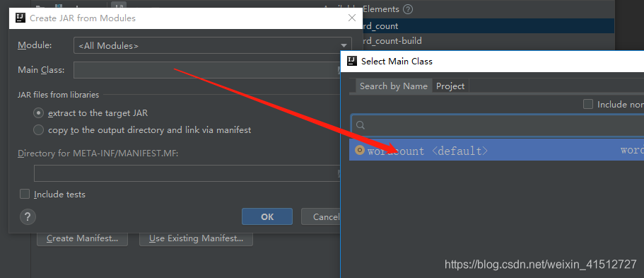Click the MANIFEST.MF directory input field

point(187,173)
